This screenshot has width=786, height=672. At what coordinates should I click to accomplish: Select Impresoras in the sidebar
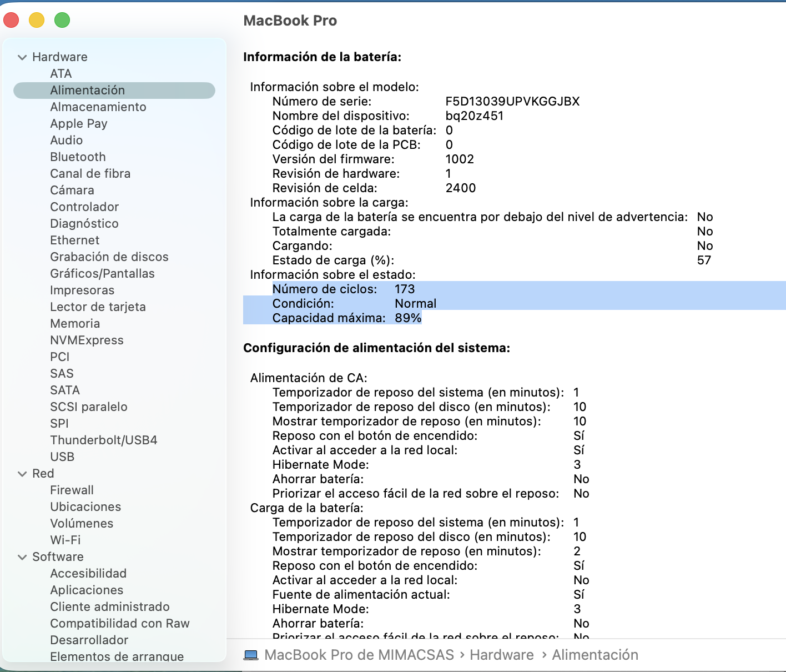82,290
